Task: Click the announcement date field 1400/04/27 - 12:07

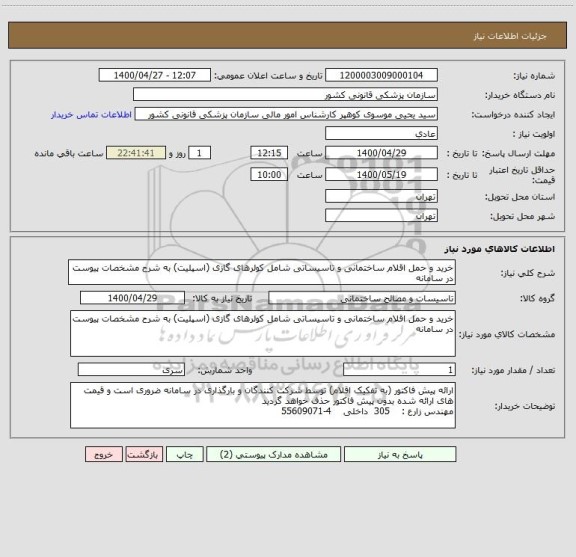Action: coord(155,75)
